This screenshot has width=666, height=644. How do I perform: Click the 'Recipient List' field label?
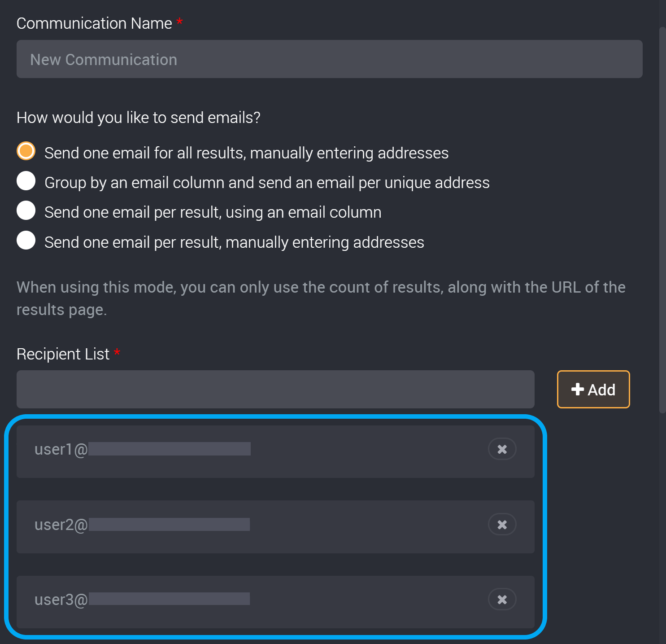click(63, 354)
